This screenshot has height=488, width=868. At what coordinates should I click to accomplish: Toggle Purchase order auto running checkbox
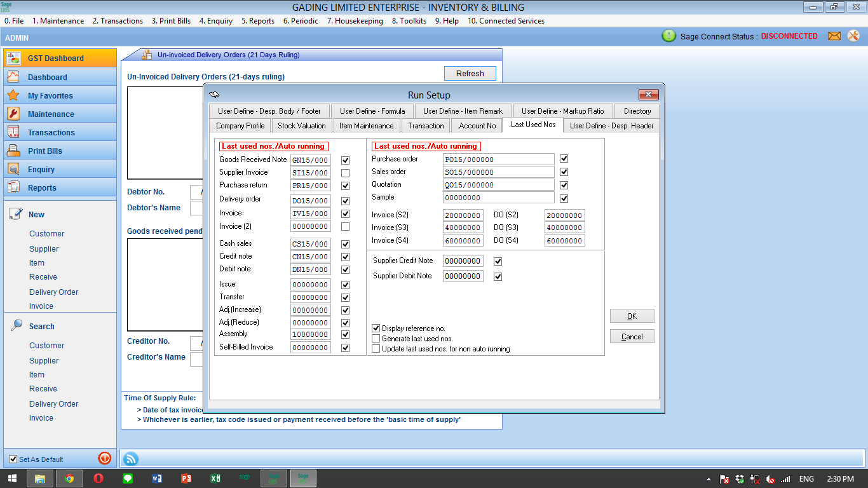(564, 159)
